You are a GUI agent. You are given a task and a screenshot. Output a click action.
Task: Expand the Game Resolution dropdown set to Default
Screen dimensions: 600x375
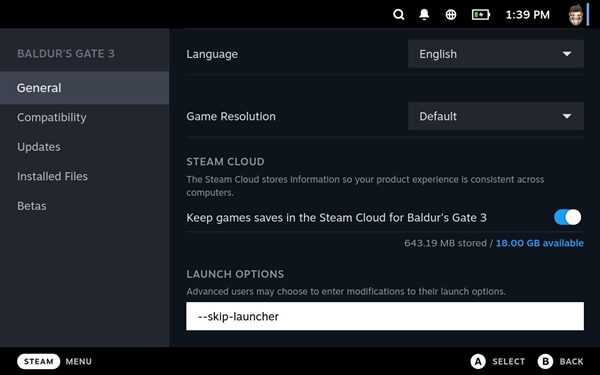tap(496, 116)
